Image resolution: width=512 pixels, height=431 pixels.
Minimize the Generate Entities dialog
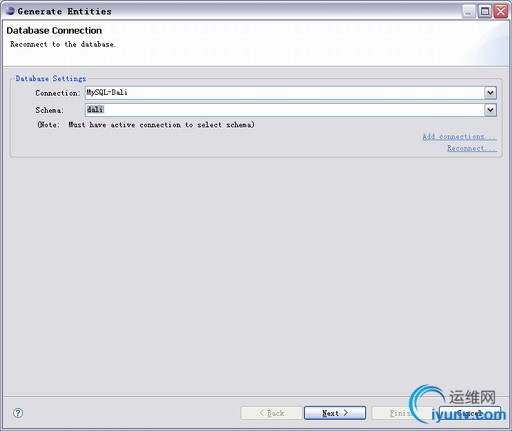(x=468, y=11)
